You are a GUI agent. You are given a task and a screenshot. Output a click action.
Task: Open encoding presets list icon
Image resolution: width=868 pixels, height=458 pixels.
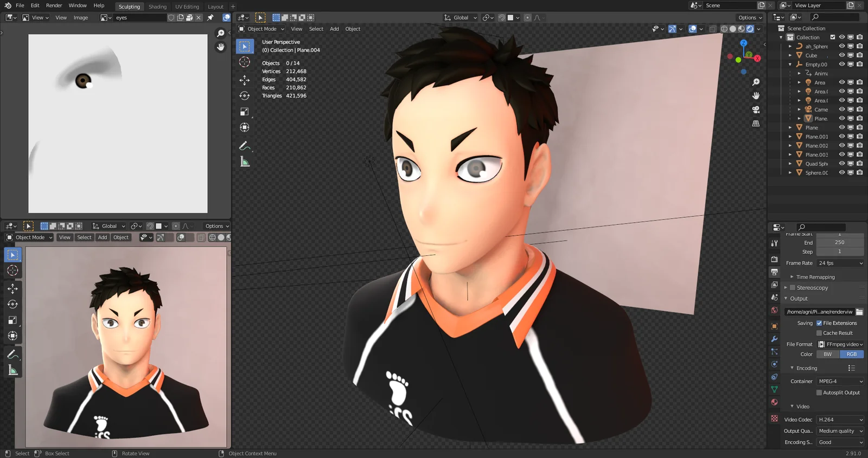coord(852,368)
